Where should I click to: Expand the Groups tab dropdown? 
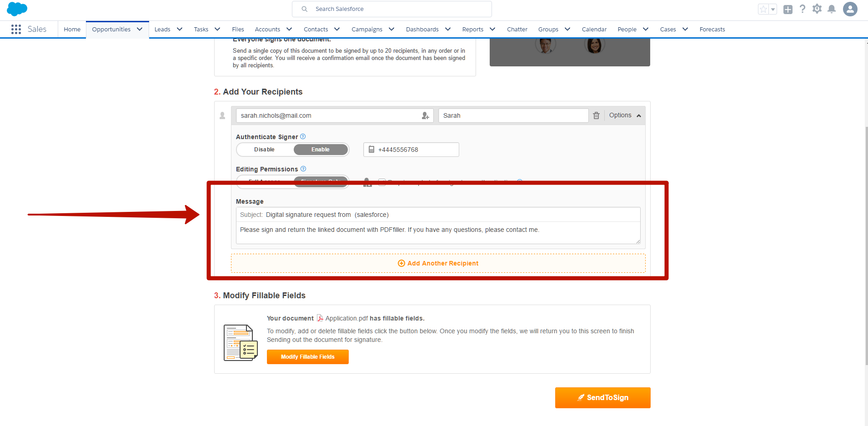[x=567, y=29]
